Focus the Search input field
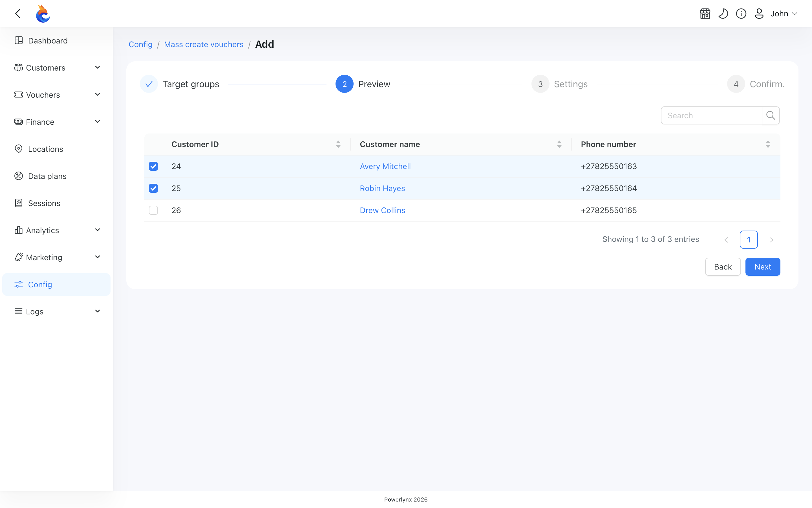Viewport: 812px width, 508px height. (x=711, y=116)
